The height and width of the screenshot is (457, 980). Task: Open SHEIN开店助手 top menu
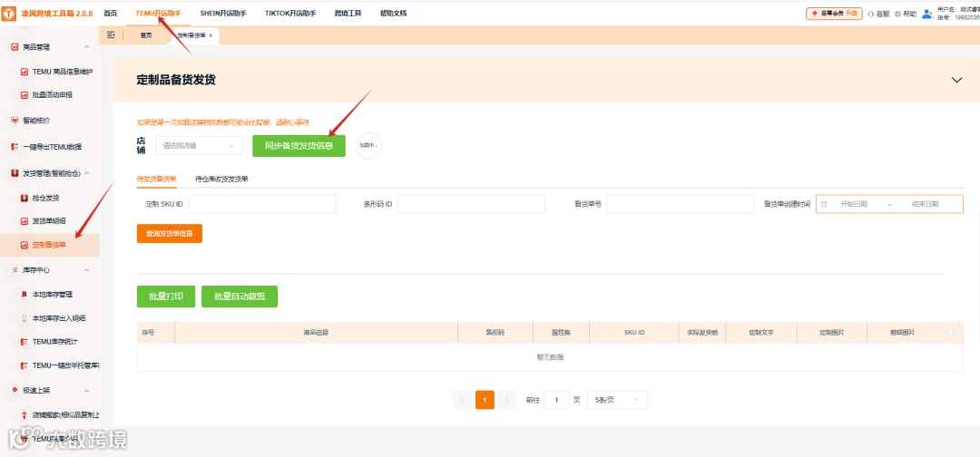pyautogui.click(x=225, y=13)
